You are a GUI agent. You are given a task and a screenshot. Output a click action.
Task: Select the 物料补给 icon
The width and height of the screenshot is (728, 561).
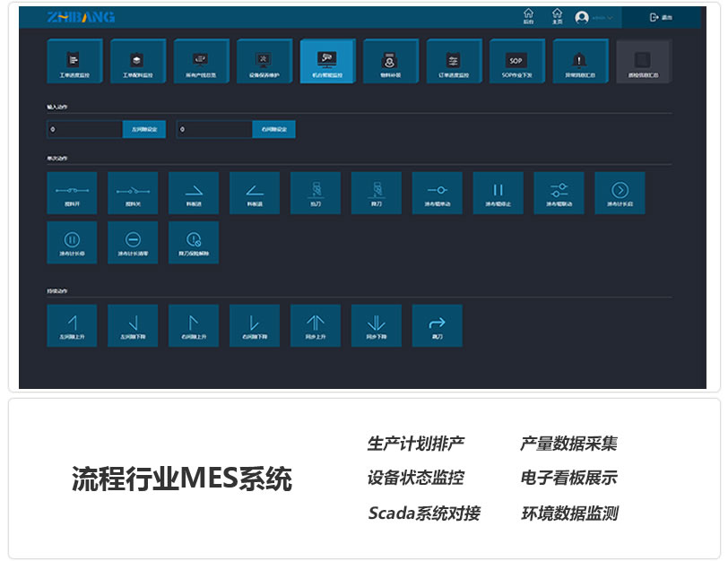389,61
